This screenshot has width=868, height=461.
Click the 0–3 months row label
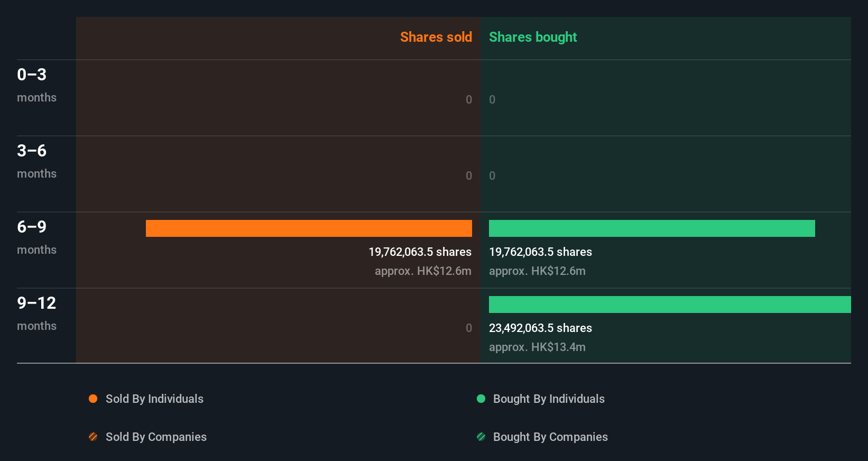(36, 85)
